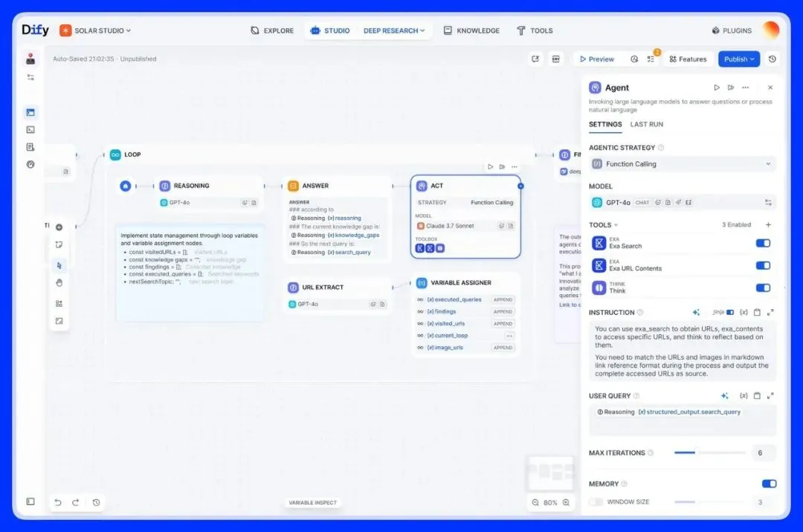Expand the User Query editor
Image resolution: width=803 pixels, height=532 pixels.
click(x=770, y=395)
